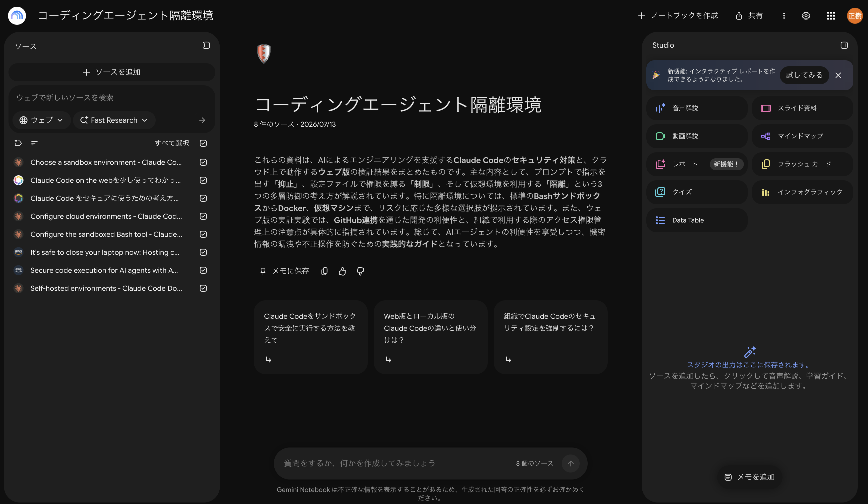Collapse the ソース panel icon
Screen dimensions: 868x504
206,45
